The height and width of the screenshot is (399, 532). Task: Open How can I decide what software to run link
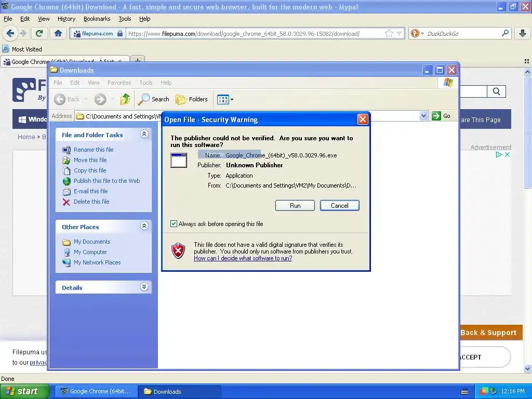click(x=243, y=258)
